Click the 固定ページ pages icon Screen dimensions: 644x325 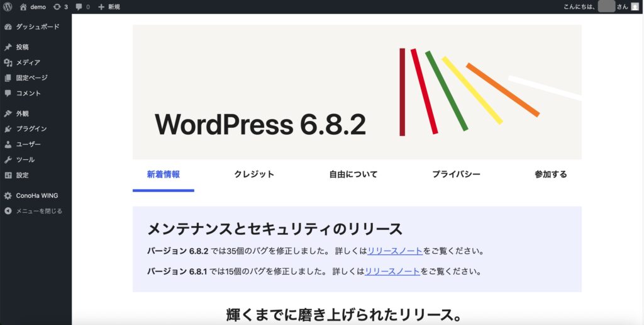[8, 77]
